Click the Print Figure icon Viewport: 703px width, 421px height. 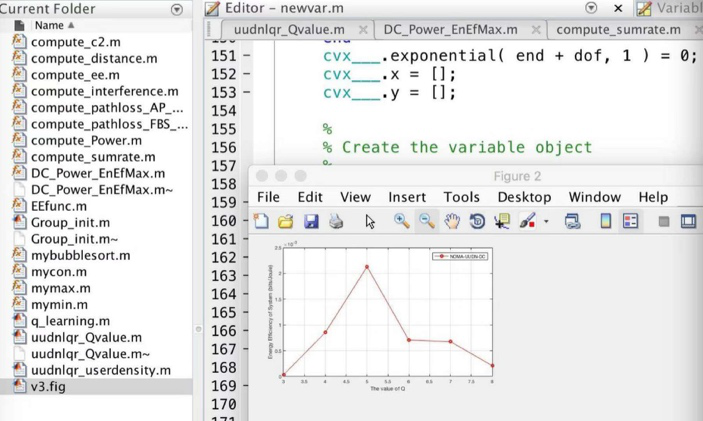point(336,221)
